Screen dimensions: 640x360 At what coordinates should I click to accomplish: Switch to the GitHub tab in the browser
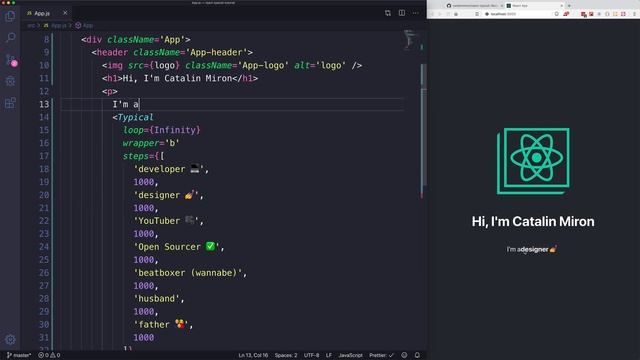pos(474,6)
